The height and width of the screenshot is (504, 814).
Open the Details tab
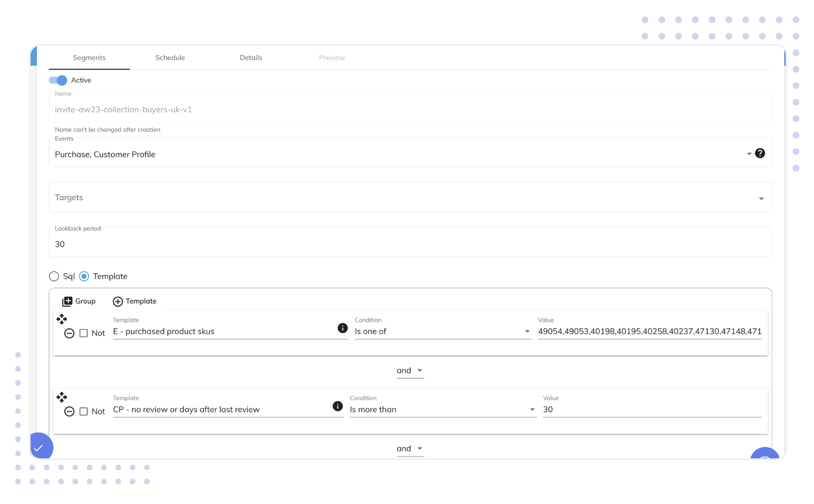pos(251,57)
